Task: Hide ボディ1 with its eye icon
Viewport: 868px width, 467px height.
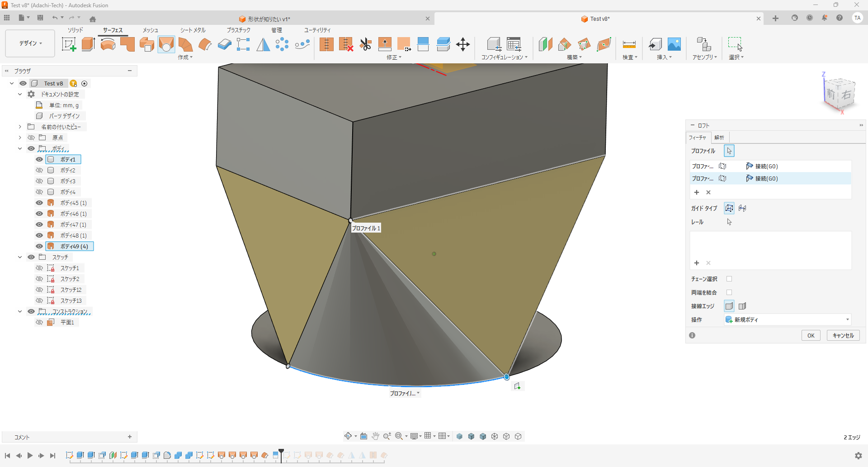Action: [39, 159]
